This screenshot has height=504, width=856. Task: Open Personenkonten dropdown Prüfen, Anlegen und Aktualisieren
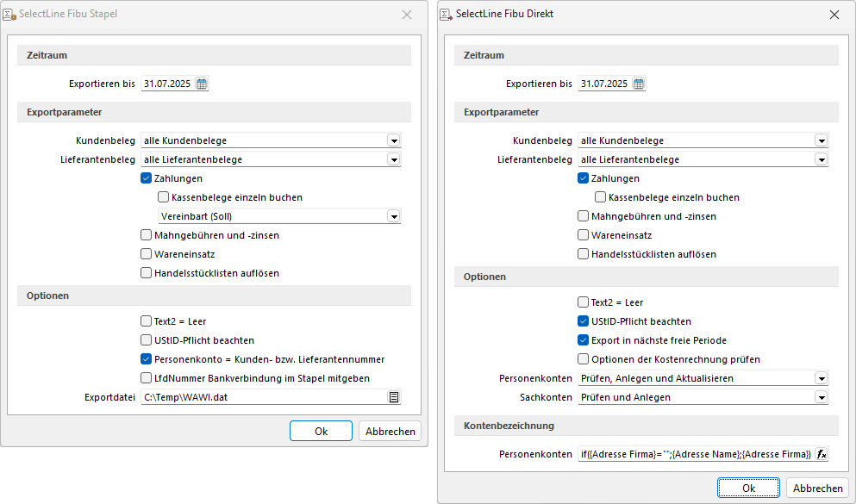pos(821,378)
